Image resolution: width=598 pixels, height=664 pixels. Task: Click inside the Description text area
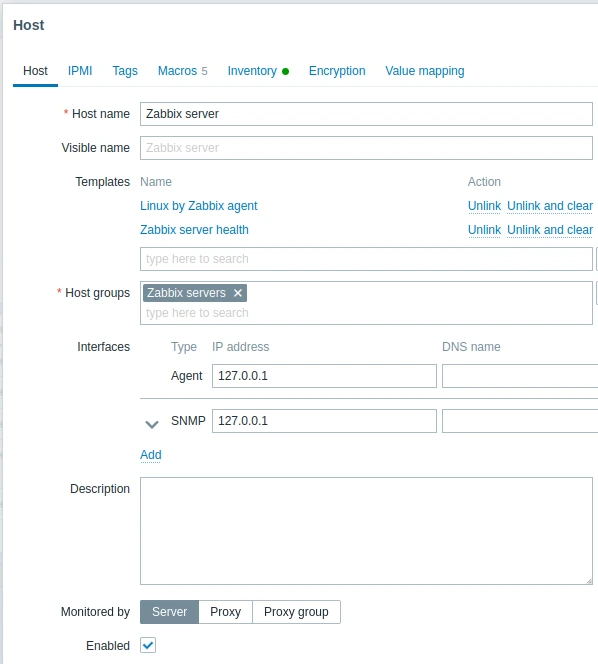[x=366, y=531]
